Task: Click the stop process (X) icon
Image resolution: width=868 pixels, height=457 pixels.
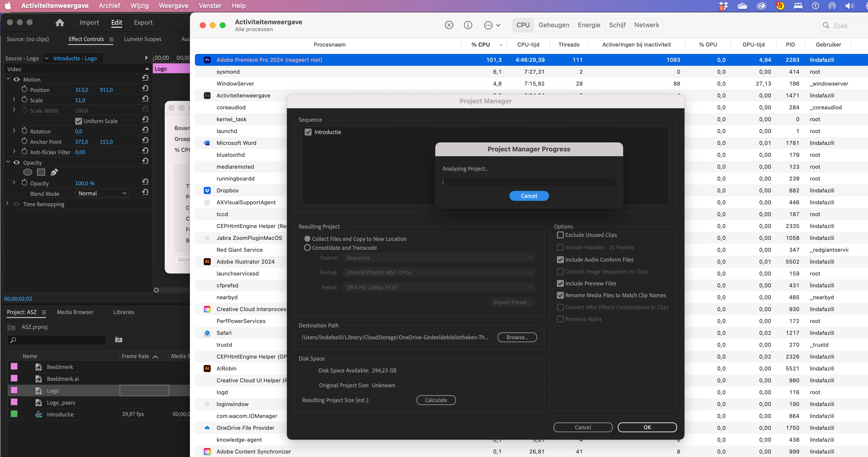Action: [x=449, y=25]
